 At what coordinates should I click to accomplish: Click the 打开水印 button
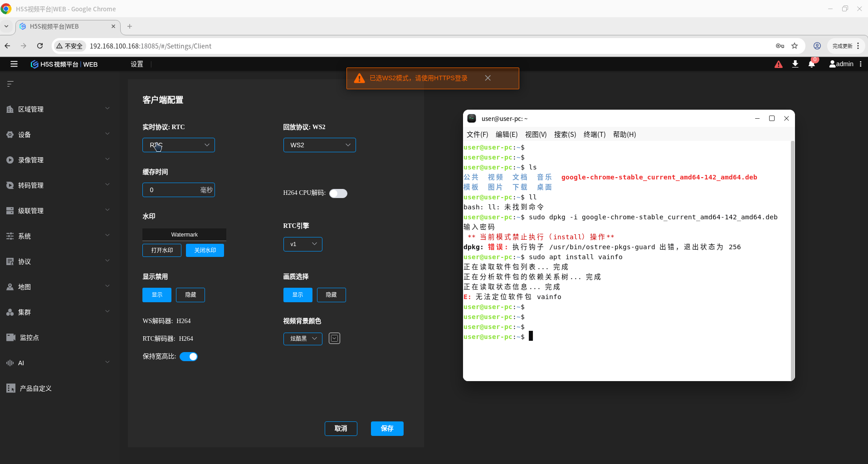(x=162, y=251)
